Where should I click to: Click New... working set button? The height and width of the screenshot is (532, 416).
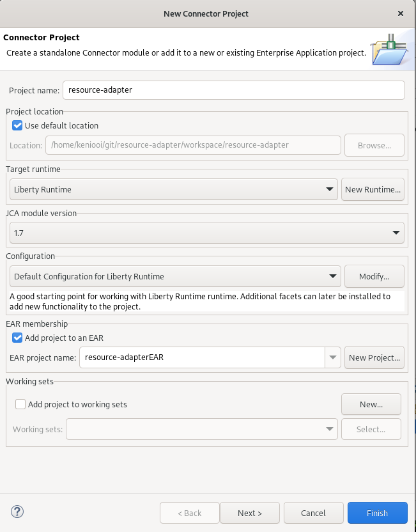pyautogui.click(x=371, y=404)
